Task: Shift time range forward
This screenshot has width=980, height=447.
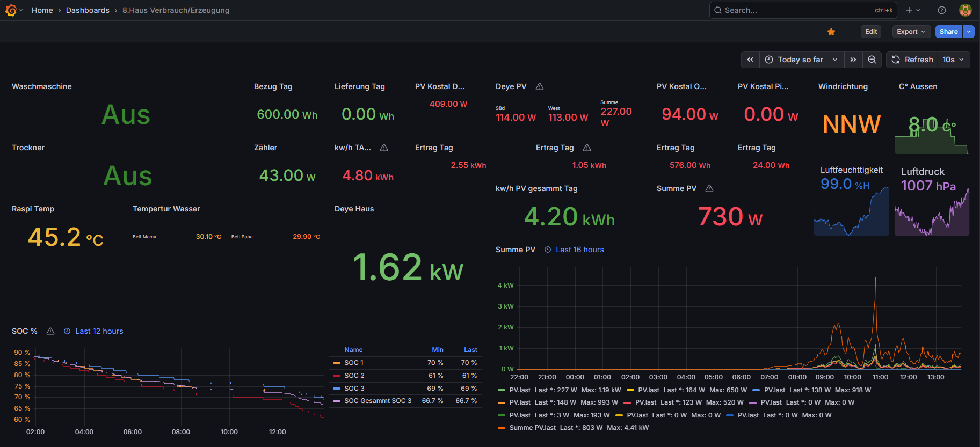Action: (x=853, y=60)
